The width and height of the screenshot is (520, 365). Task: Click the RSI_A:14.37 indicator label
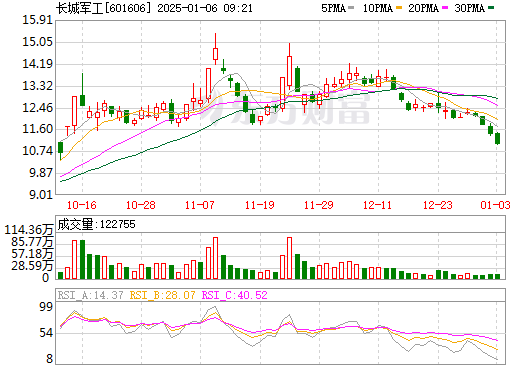pyautogui.click(x=90, y=295)
